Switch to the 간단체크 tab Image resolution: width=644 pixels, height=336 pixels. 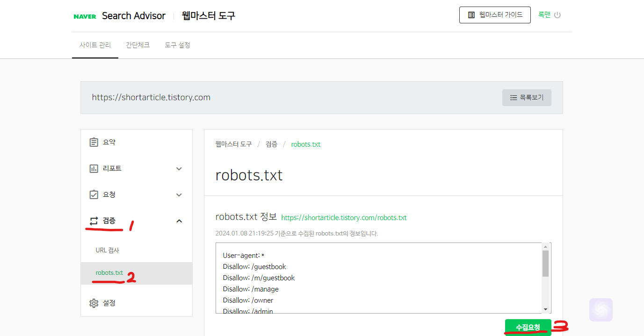(x=137, y=45)
